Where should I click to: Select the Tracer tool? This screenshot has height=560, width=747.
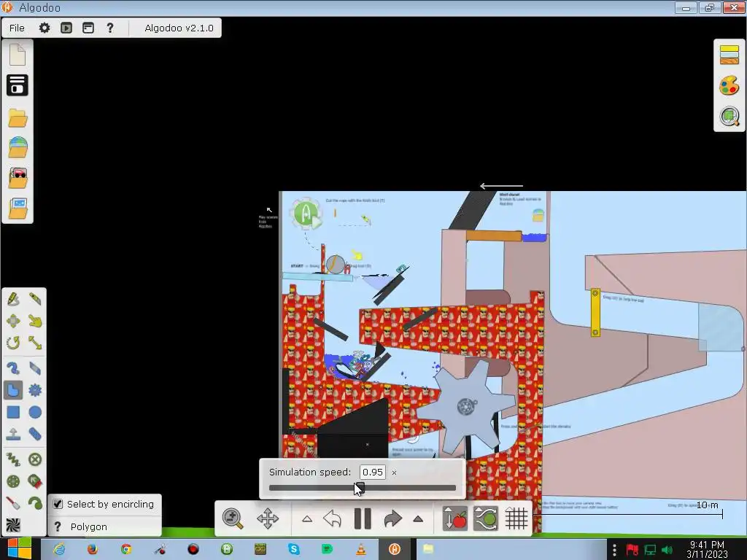point(35,503)
